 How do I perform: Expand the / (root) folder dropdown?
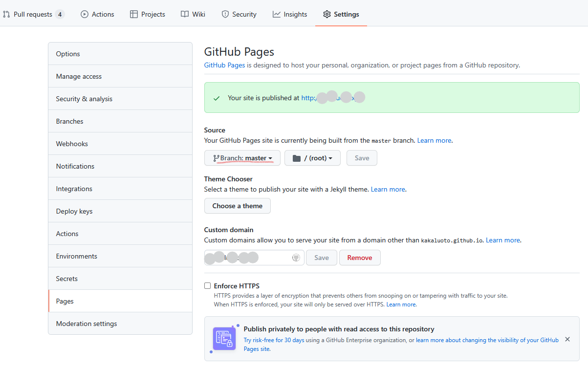[312, 158]
